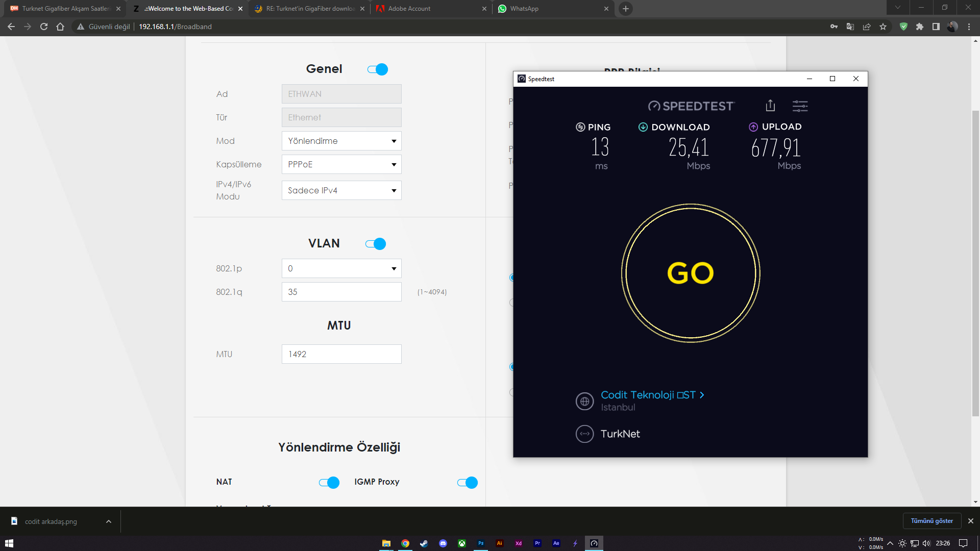Open Adobe XD from the taskbar
This screenshot has width=980, height=551.
pos(519,543)
